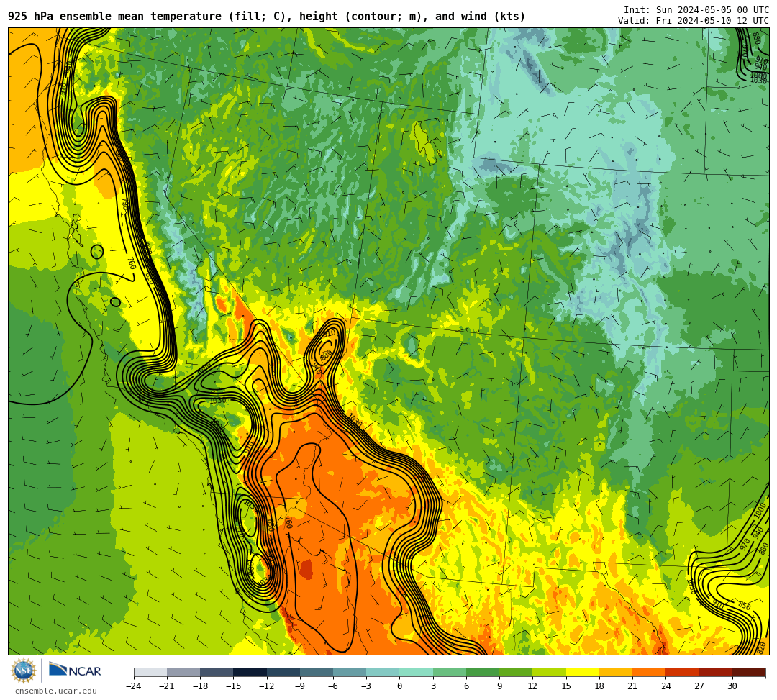Click the 'Init: Sun 2024-05-05 00 UTC' text
Screen dimensions: 777x700
tap(696, 10)
